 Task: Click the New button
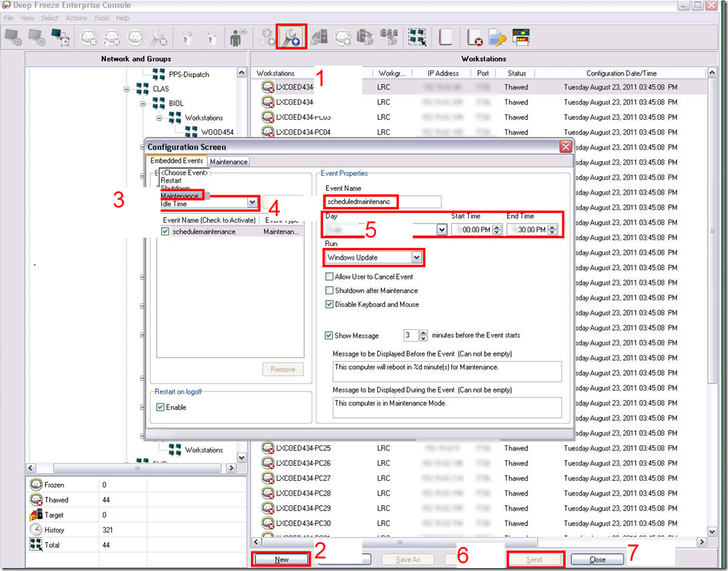pyautogui.click(x=281, y=559)
